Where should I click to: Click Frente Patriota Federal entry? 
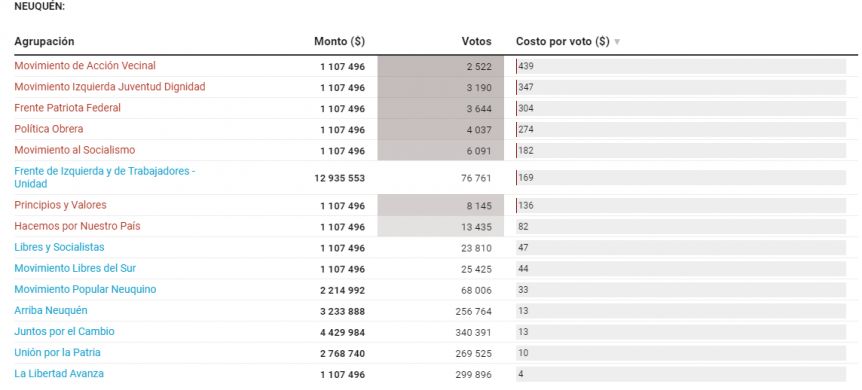point(68,108)
